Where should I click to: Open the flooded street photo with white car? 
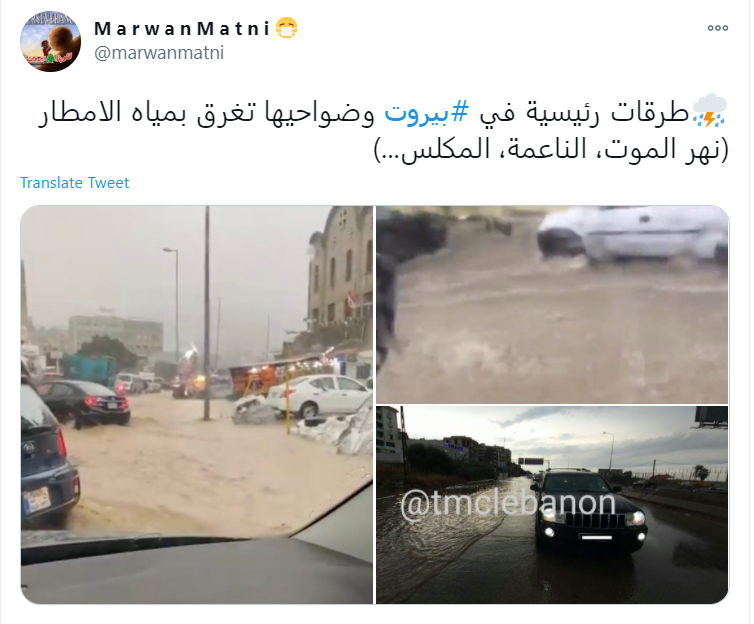tap(197, 405)
